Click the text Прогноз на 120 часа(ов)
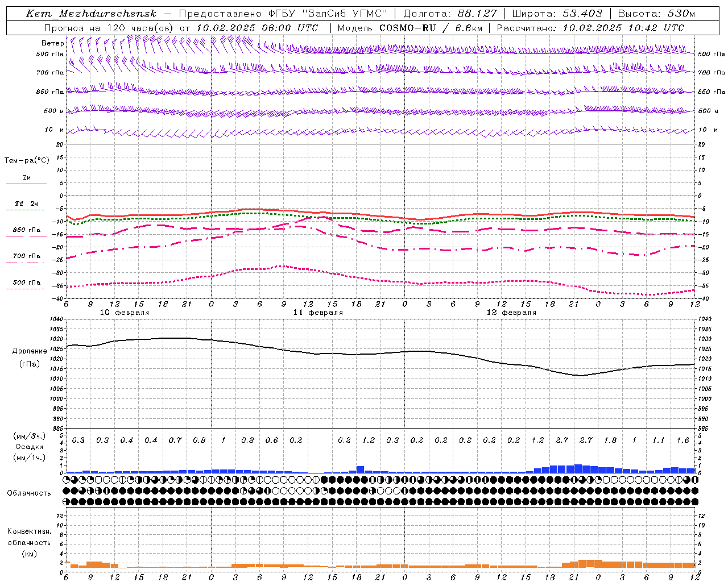The image size is (728, 582). coord(109,28)
